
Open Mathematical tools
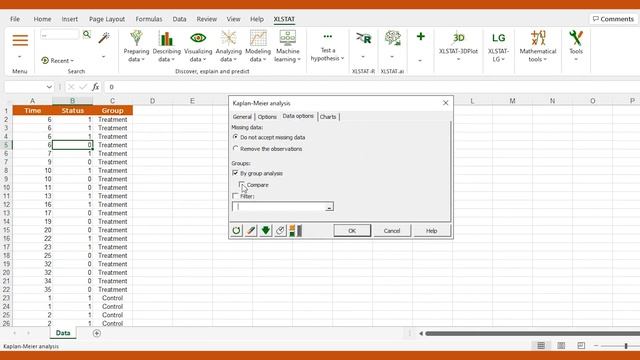coord(538,47)
